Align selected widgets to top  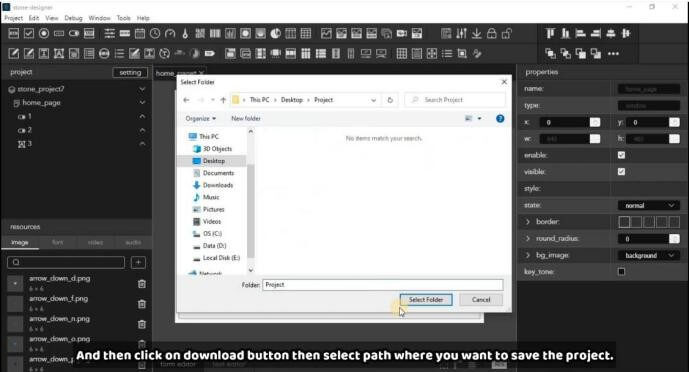pos(550,33)
